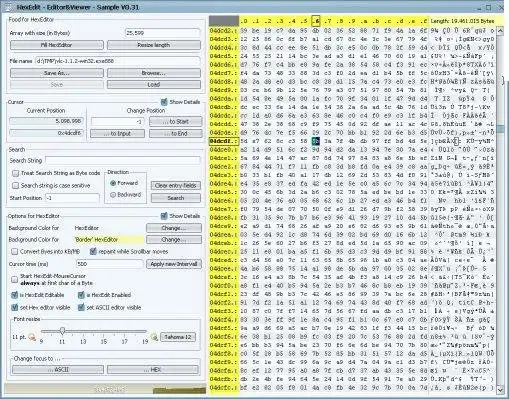Image resolution: width=509 pixels, height=399 pixels.
Task: Maximize the HexEdit window
Action: click(488, 7)
